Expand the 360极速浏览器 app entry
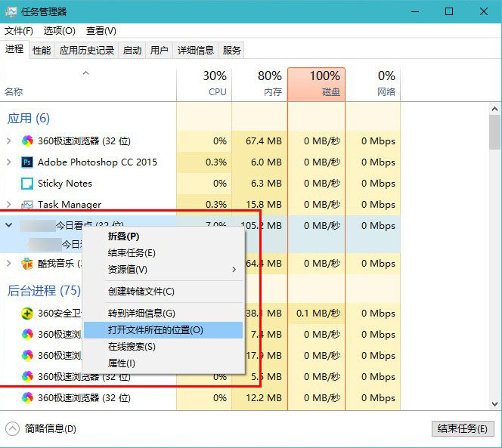 9,141
